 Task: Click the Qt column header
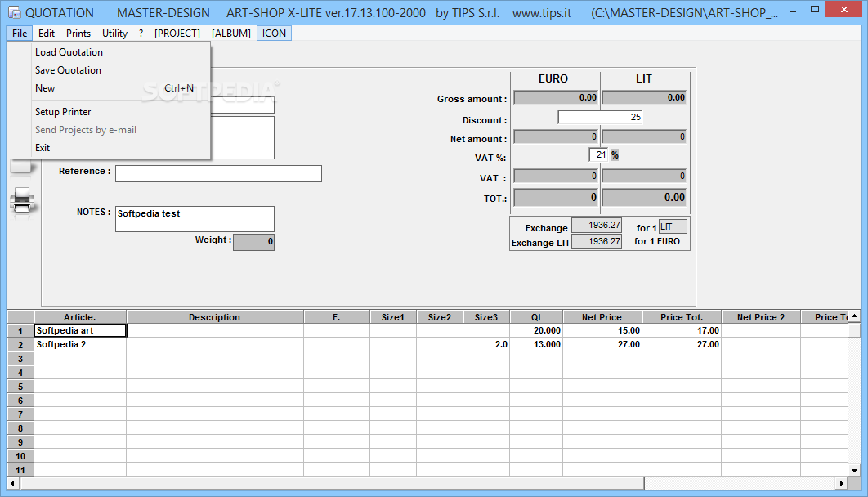(536, 317)
